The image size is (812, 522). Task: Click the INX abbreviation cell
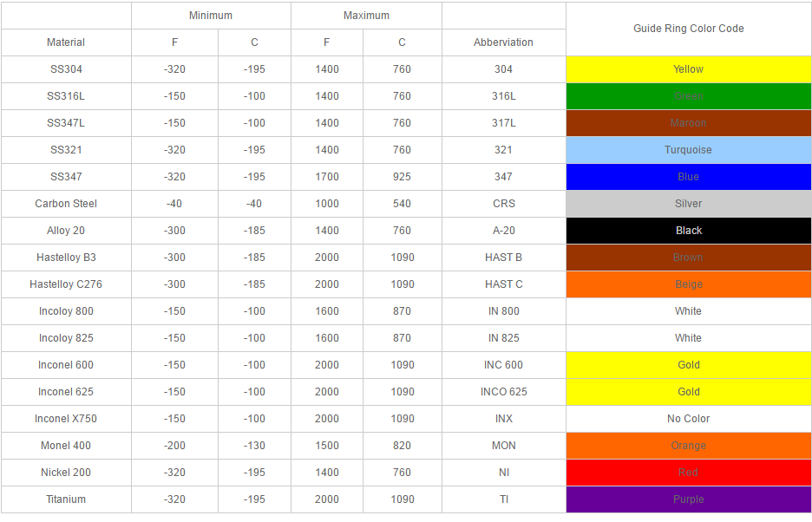[x=503, y=419]
